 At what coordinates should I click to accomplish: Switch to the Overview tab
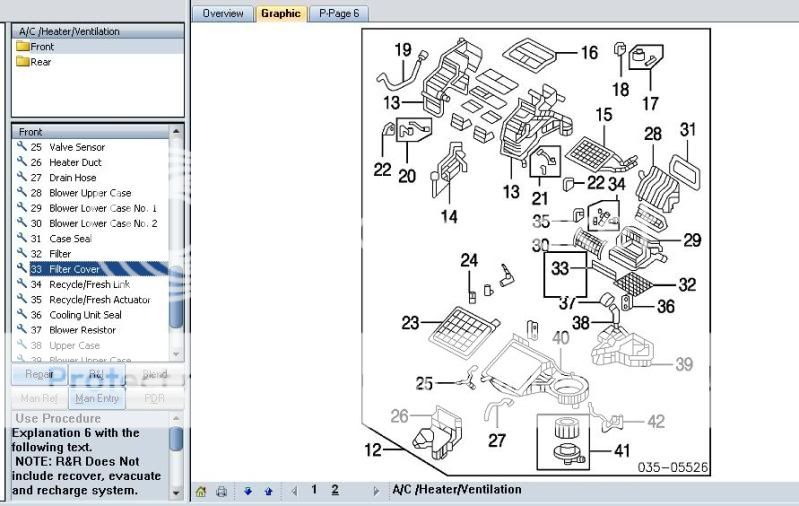tap(223, 14)
